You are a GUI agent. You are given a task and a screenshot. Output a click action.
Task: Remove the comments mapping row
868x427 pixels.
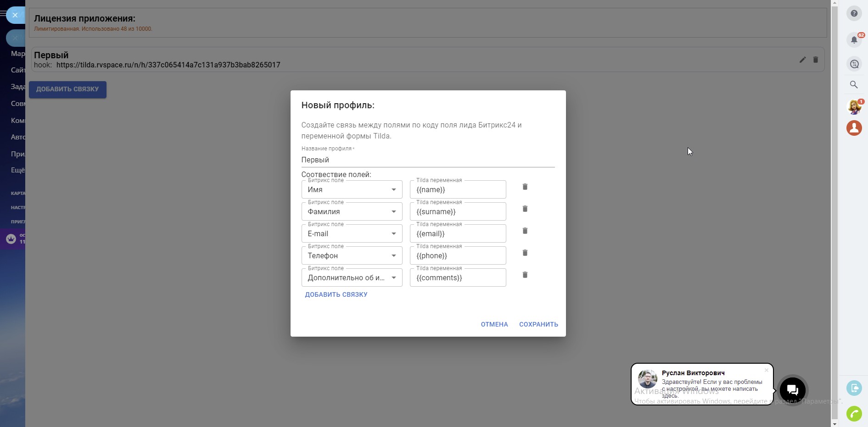click(x=525, y=275)
